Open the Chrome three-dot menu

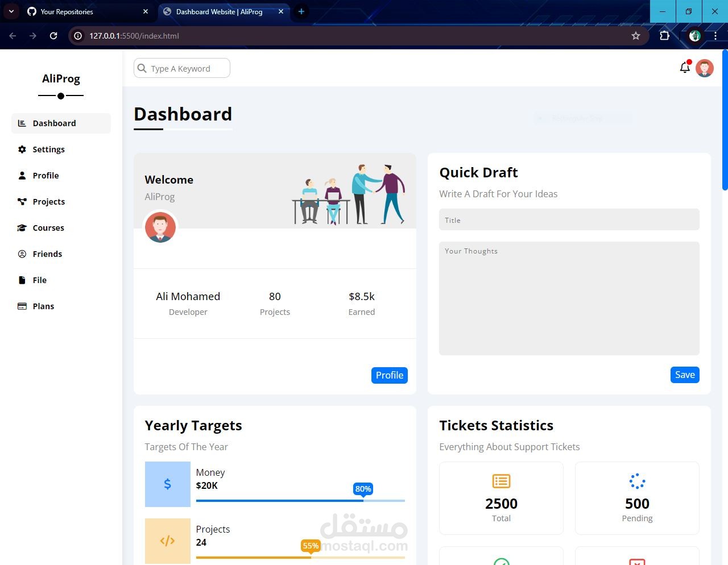click(716, 35)
